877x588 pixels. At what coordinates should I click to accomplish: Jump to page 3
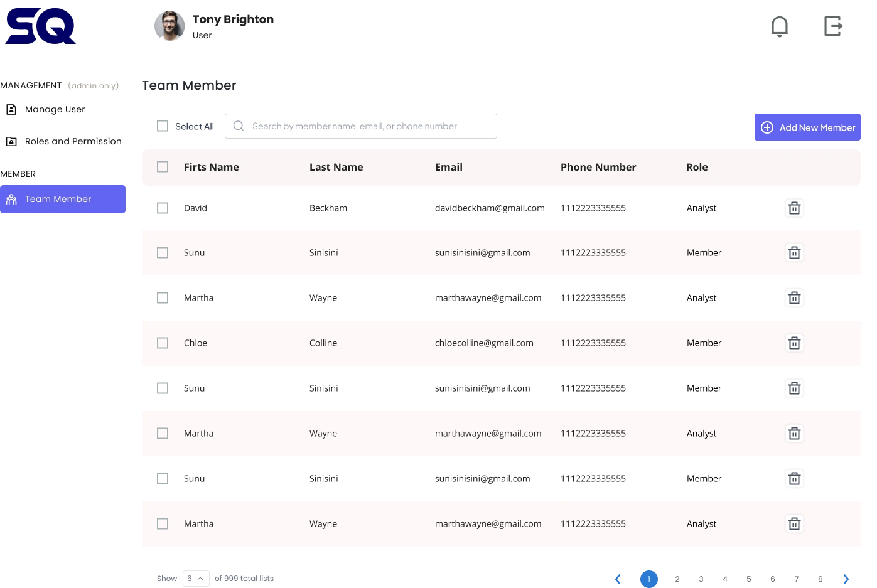(x=701, y=579)
